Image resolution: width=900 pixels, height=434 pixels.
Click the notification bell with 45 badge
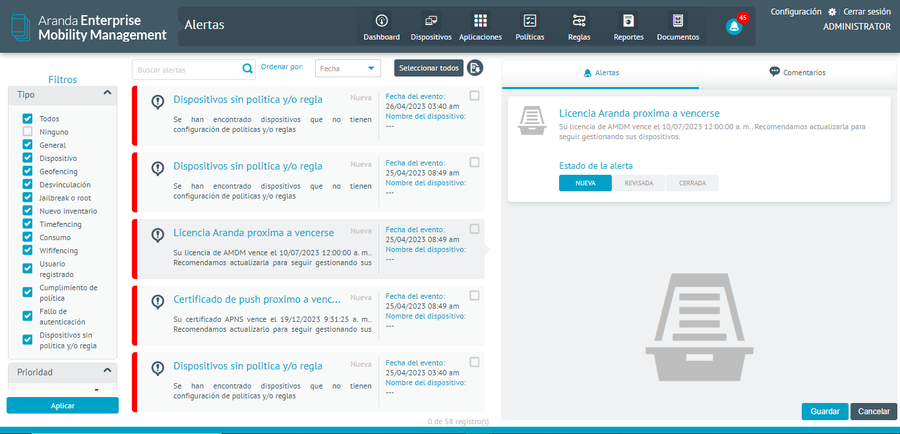pyautogui.click(x=734, y=27)
